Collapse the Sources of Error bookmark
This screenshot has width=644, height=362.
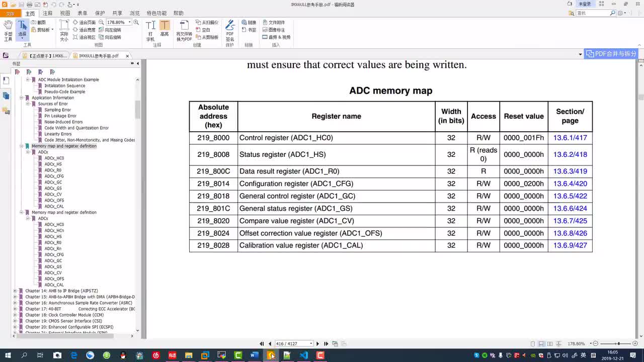[x=28, y=104]
